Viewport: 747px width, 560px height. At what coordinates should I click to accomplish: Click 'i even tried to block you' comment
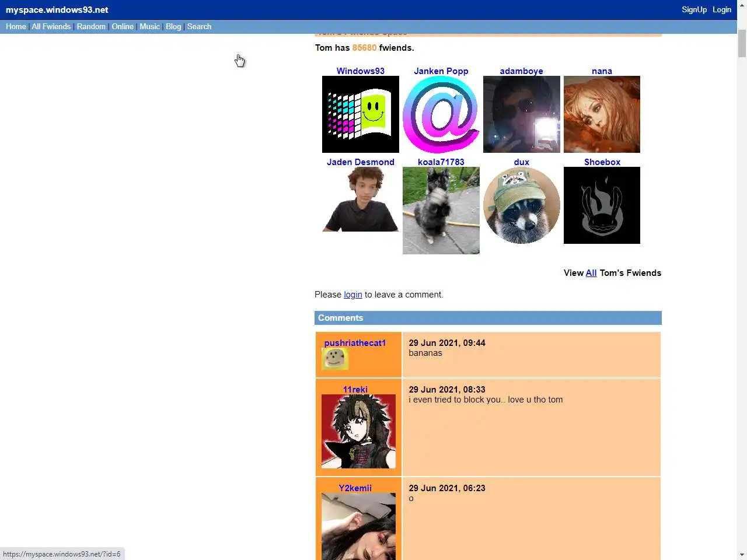[x=486, y=400]
